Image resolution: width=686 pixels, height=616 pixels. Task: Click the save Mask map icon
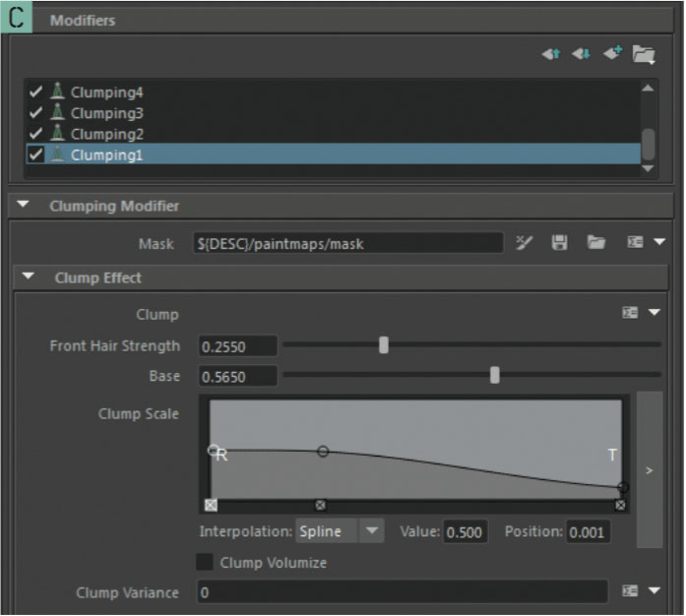(x=560, y=242)
